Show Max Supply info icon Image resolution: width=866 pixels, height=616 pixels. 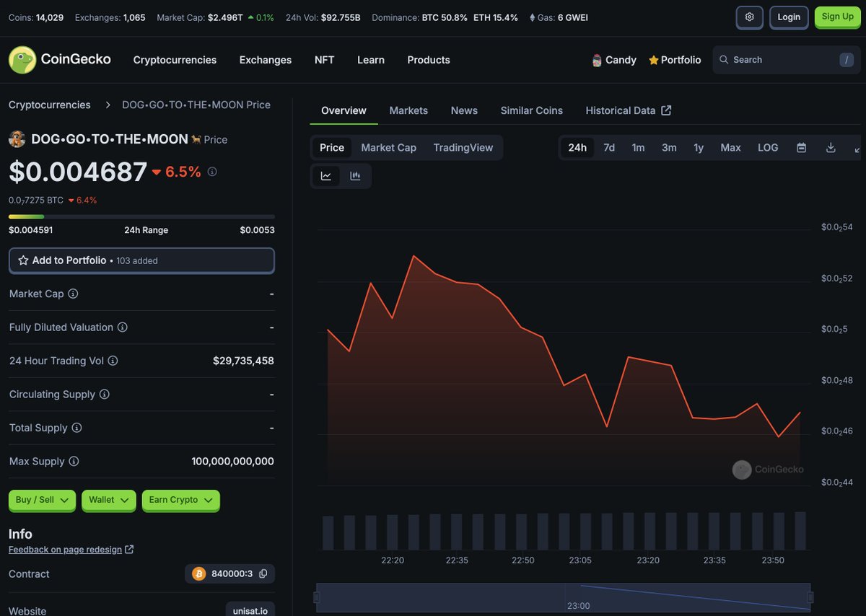coord(74,462)
